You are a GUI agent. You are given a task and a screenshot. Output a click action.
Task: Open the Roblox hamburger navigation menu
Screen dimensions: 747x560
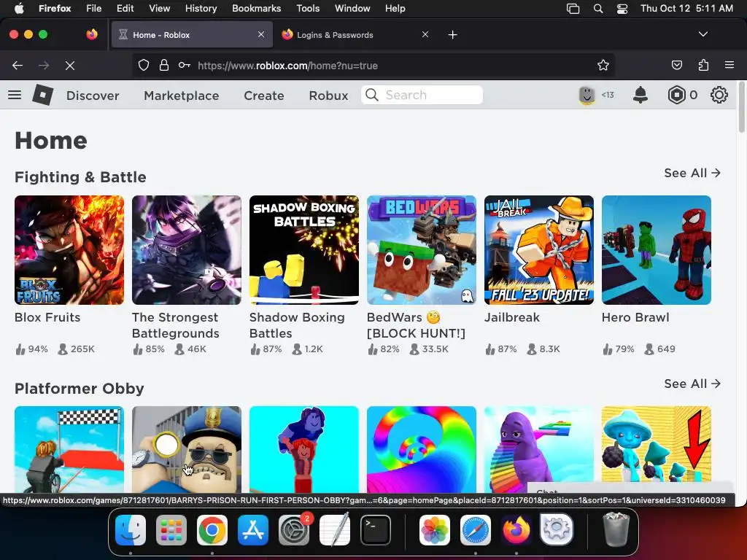15,95
